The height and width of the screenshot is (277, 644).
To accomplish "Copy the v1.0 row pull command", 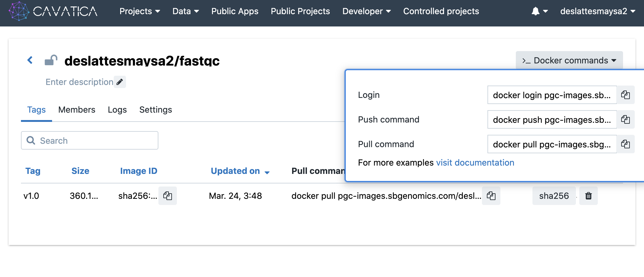I will [491, 196].
